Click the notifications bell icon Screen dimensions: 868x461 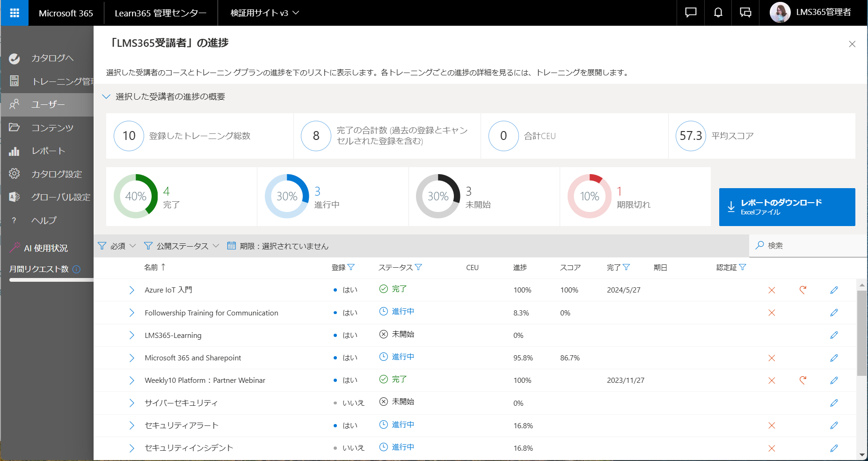click(718, 13)
